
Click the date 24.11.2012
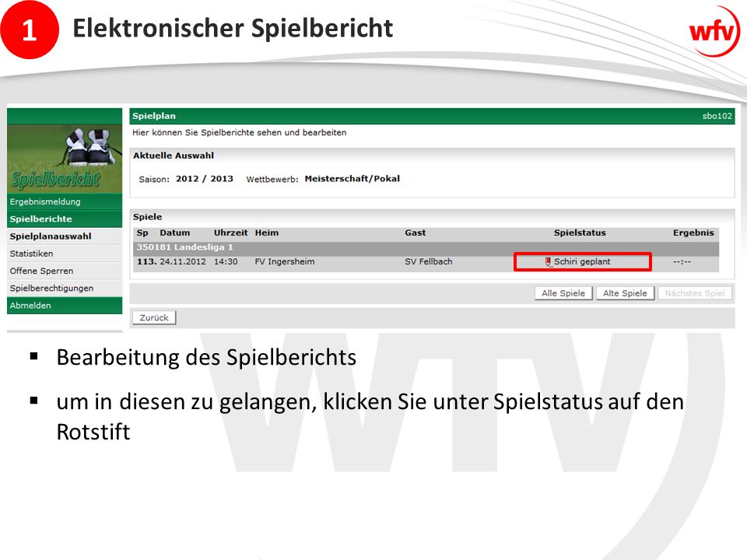coord(182,261)
